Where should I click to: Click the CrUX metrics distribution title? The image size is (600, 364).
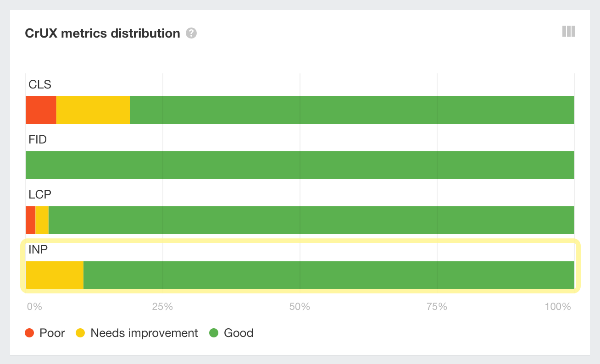[102, 33]
